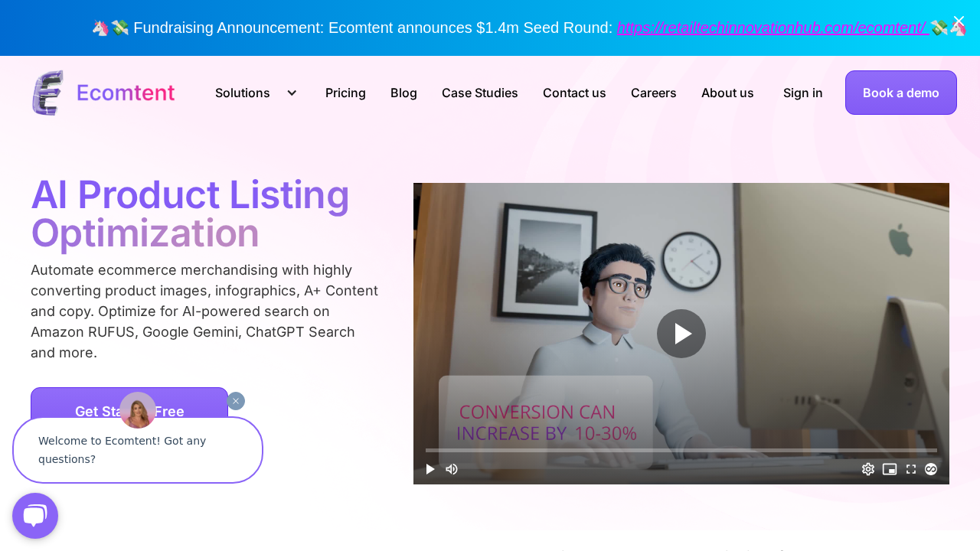980x551 pixels.
Task: Open the Blog page
Action: click(403, 93)
